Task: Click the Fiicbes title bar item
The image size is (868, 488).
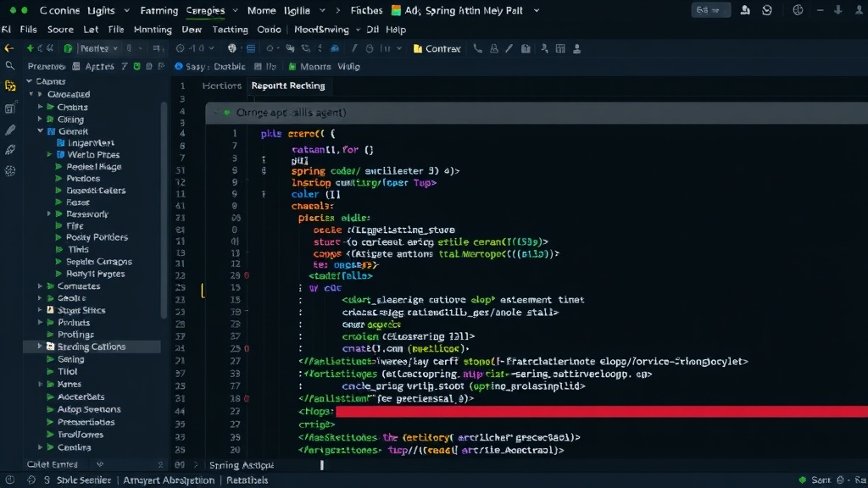Action: point(366,10)
